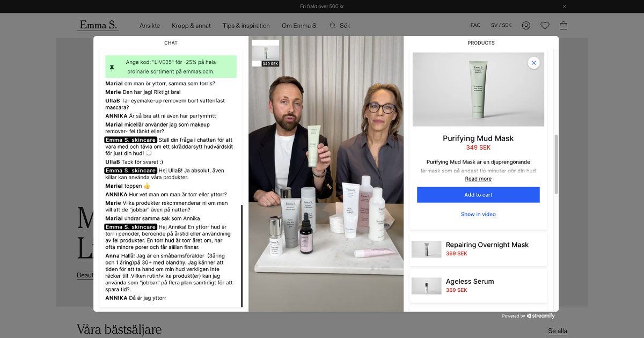The width and height of the screenshot is (644, 338).
Task: Click the Emma S. site logo
Action: pyautogui.click(x=98, y=25)
